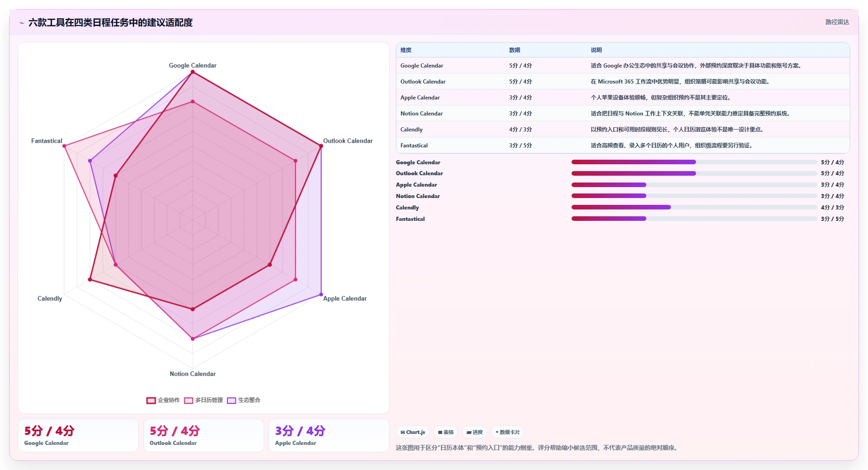Select the Notion Calendar cell in the table

pos(421,114)
